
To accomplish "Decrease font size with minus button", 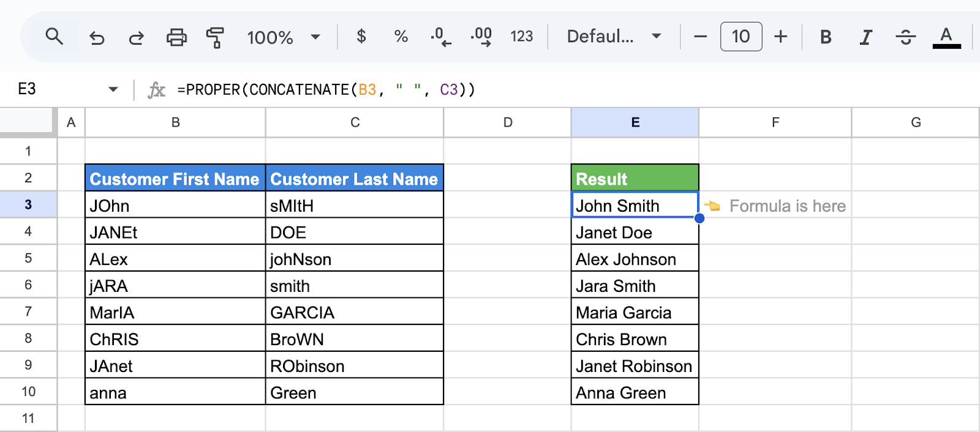I will (700, 37).
